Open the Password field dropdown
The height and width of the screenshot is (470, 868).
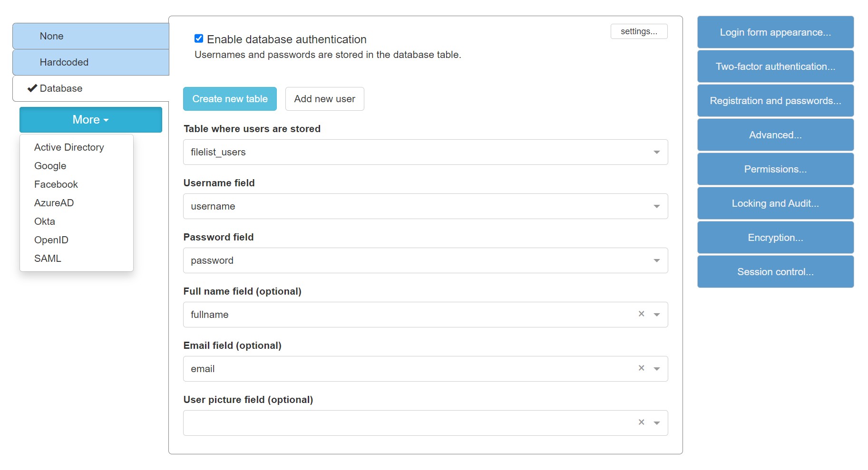click(x=657, y=260)
